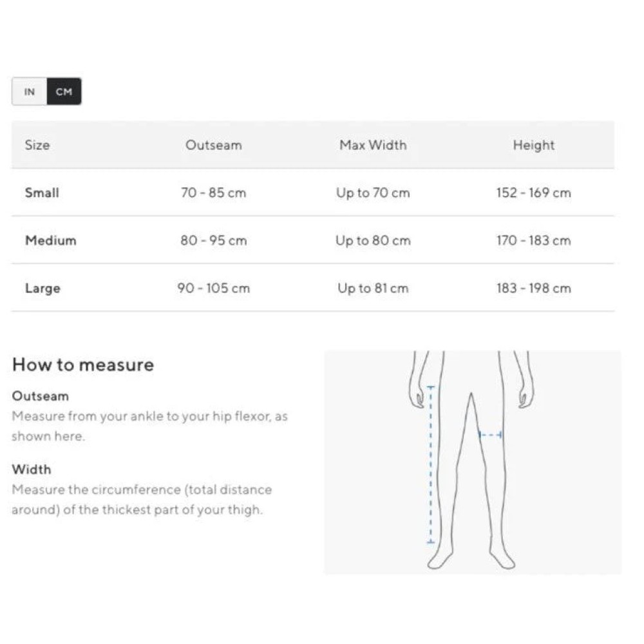Viewport: 644px width, 644px height.
Task: Select the Medium size row label
Action: coord(50,240)
